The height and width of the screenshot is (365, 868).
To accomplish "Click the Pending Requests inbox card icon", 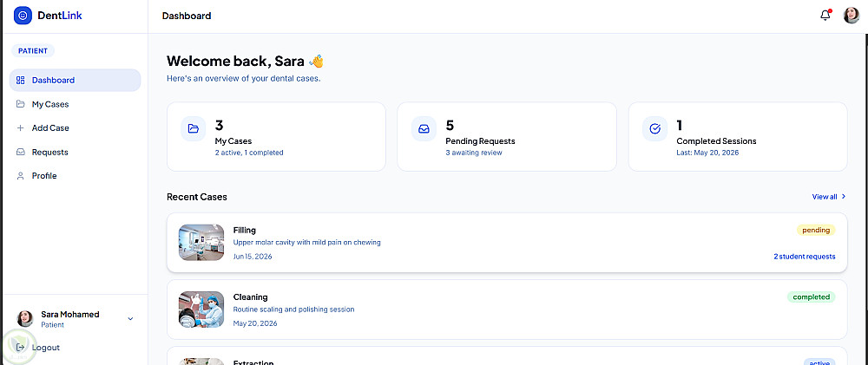I will pyautogui.click(x=424, y=129).
